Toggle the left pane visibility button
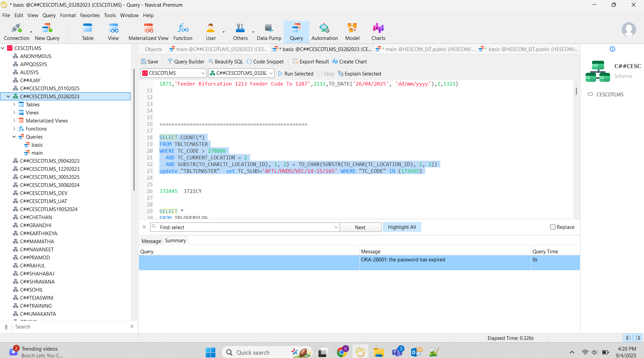Screen dimensions: 644x358 pyautogui.click(x=628, y=338)
